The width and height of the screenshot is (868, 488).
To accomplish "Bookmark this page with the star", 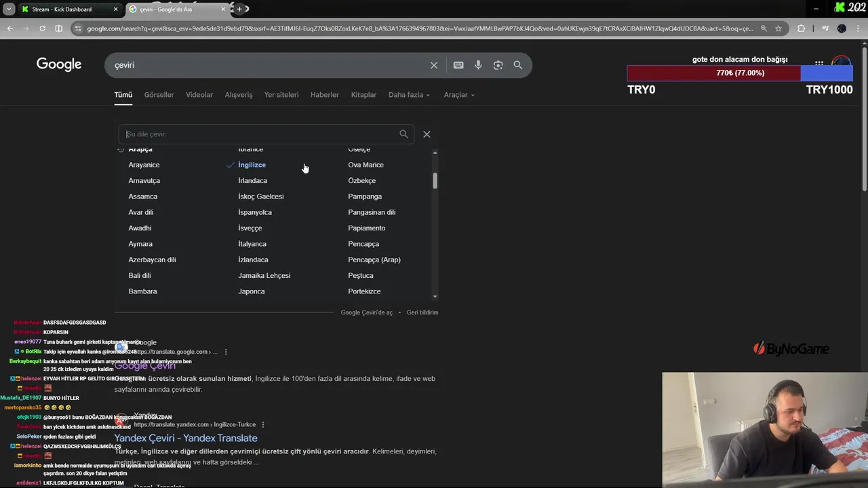I will [778, 28].
